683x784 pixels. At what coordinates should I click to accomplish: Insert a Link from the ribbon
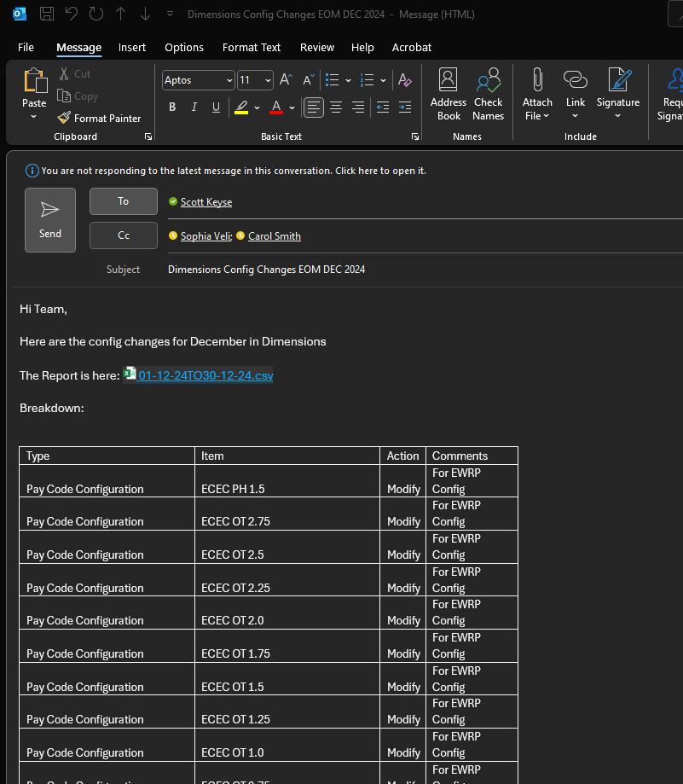[576, 94]
